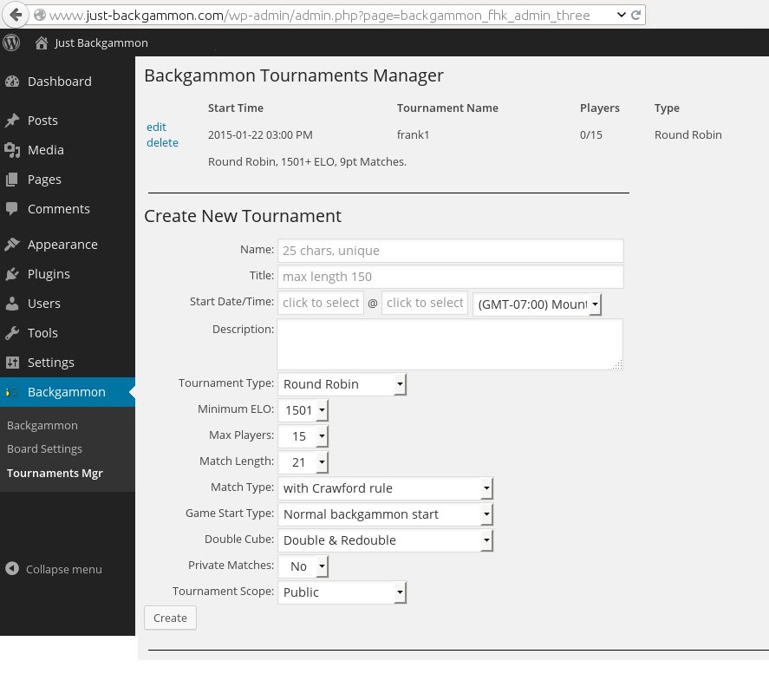Open Posts menu item
769x700 pixels.
pyautogui.click(x=42, y=121)
